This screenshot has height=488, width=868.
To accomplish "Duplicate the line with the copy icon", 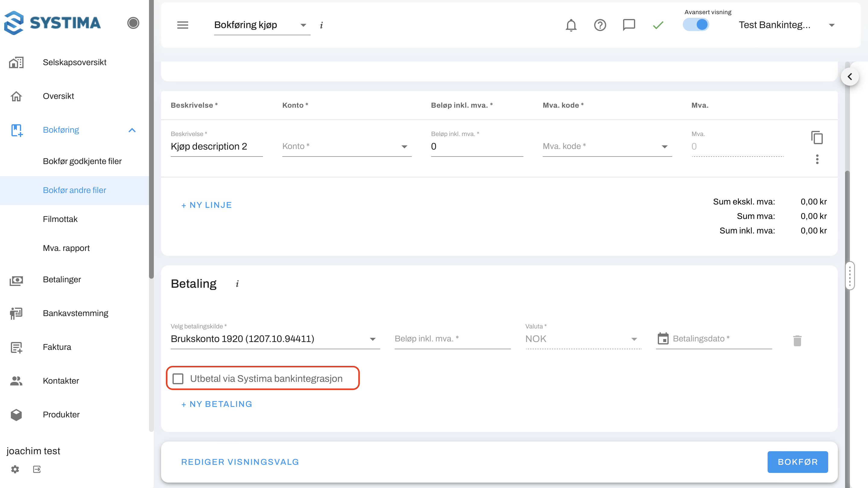I will coord(817,138).
